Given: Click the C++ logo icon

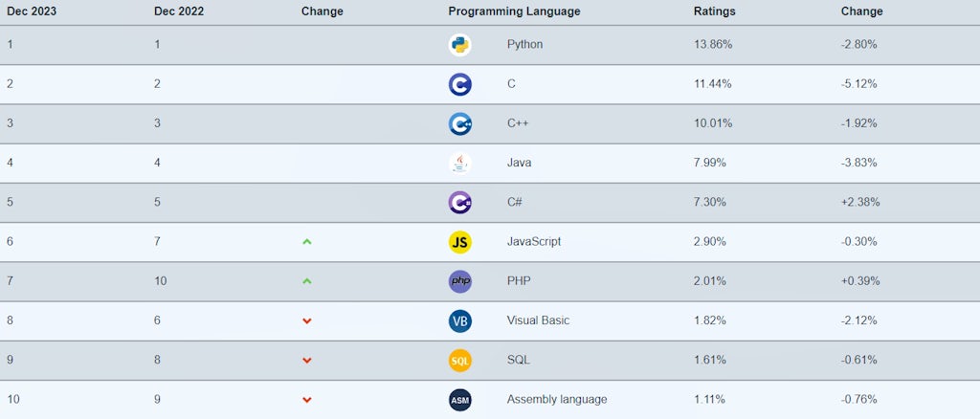Looking at the screenshot, I should (x=460, y=123).
